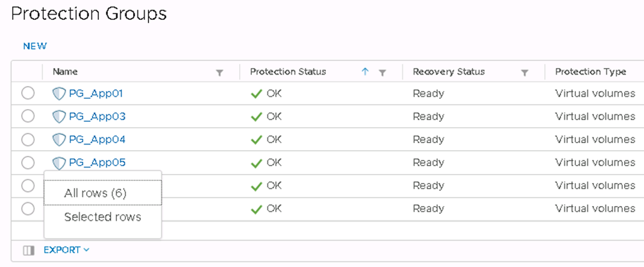
Task: Create a NEW protection group
Action: pos(35,46)
